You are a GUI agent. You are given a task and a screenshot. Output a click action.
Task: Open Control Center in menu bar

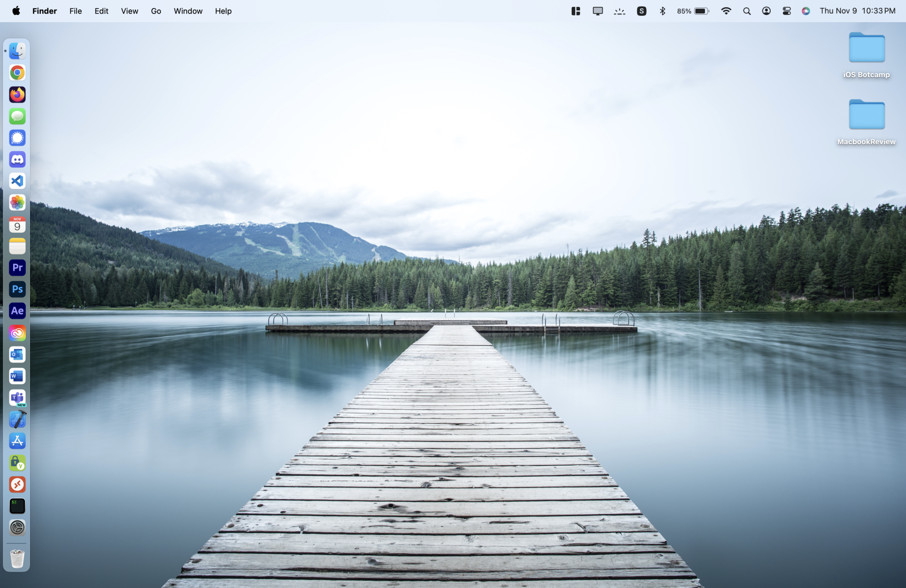[x=787, y=11]
